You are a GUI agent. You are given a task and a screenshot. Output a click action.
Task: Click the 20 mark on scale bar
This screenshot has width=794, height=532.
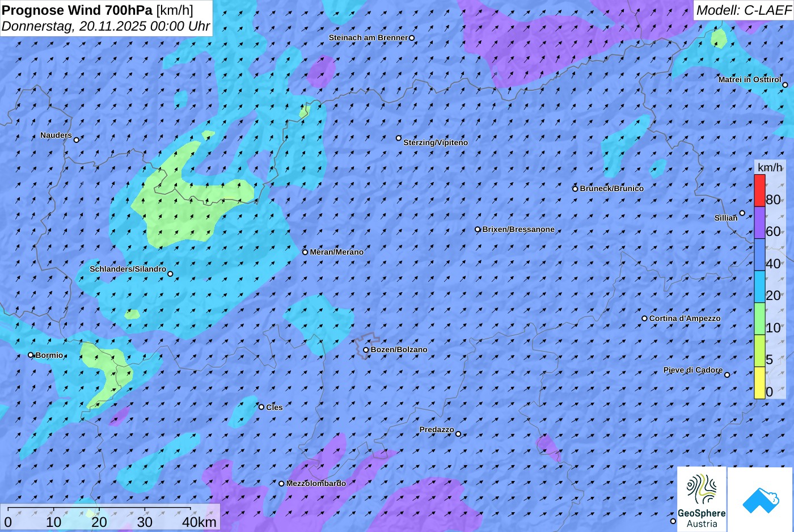coord(99,522)
